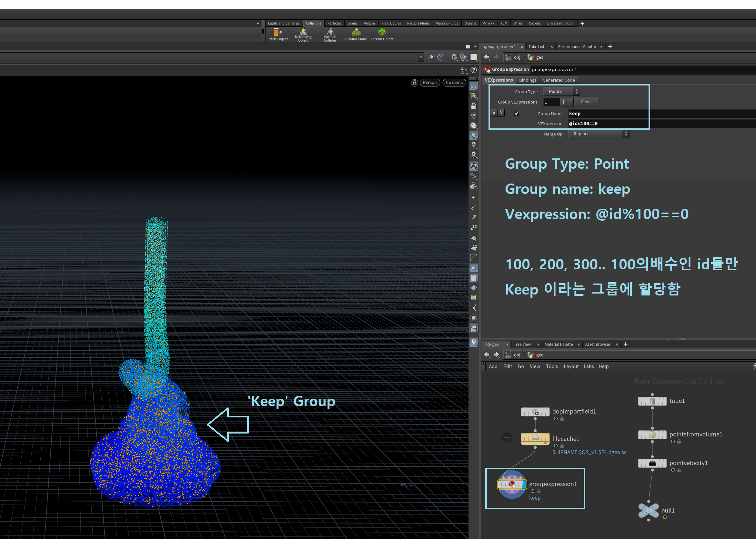The width and height of the screenshot is (756, 539).
Task: Click the Deforming Object shelf tool
Action: (x=303, y=35)
